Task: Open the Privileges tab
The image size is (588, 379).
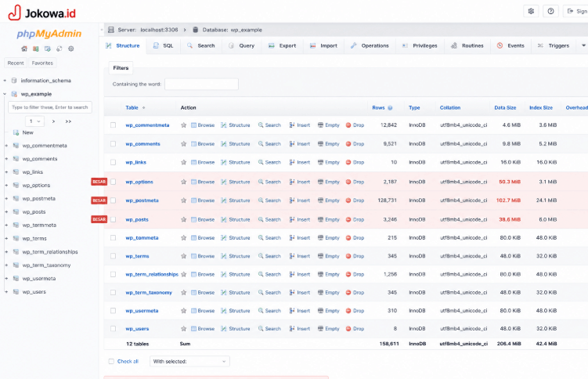Action: pyautogui.click(x=420, y=45)
